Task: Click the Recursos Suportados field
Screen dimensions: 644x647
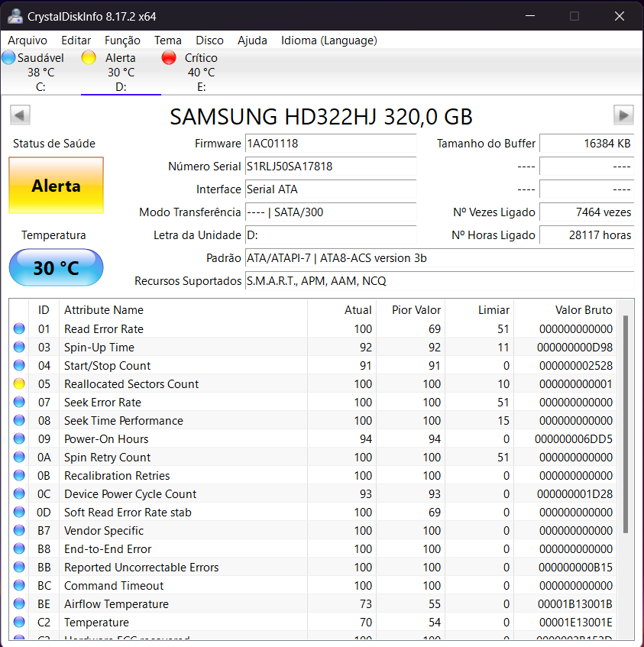Action: [440, 281]
